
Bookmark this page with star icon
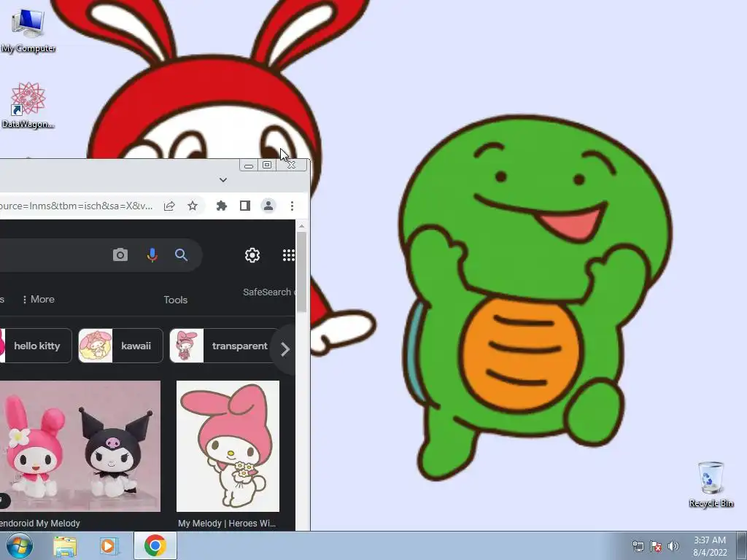pyautogui.click(x=193, y=206)
